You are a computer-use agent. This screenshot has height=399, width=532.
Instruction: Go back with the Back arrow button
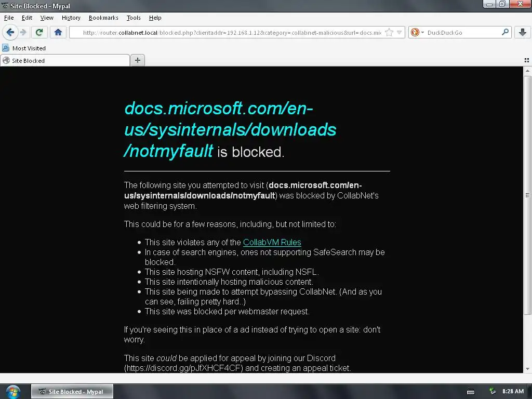click(x=10, y=32)
